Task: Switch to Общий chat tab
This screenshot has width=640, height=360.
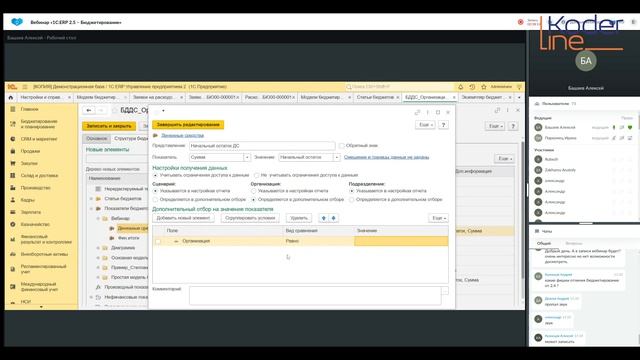Action: (x=543, y=244)
